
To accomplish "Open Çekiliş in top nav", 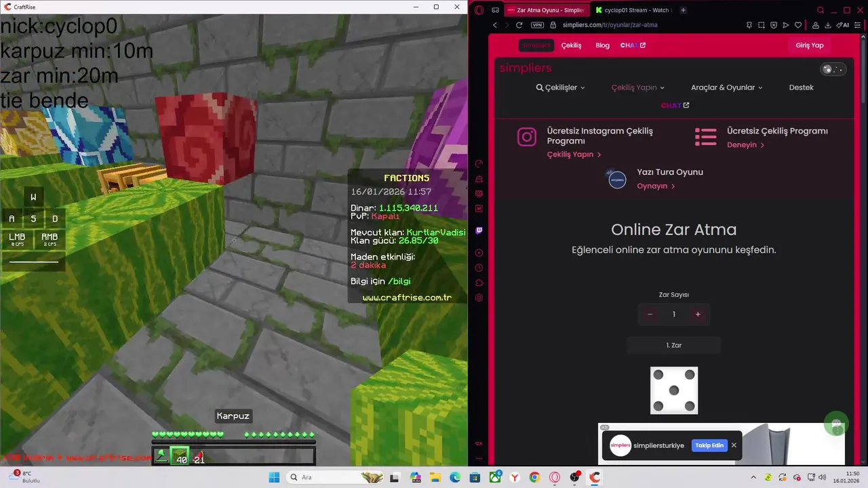I will click(x=571, y=45).
